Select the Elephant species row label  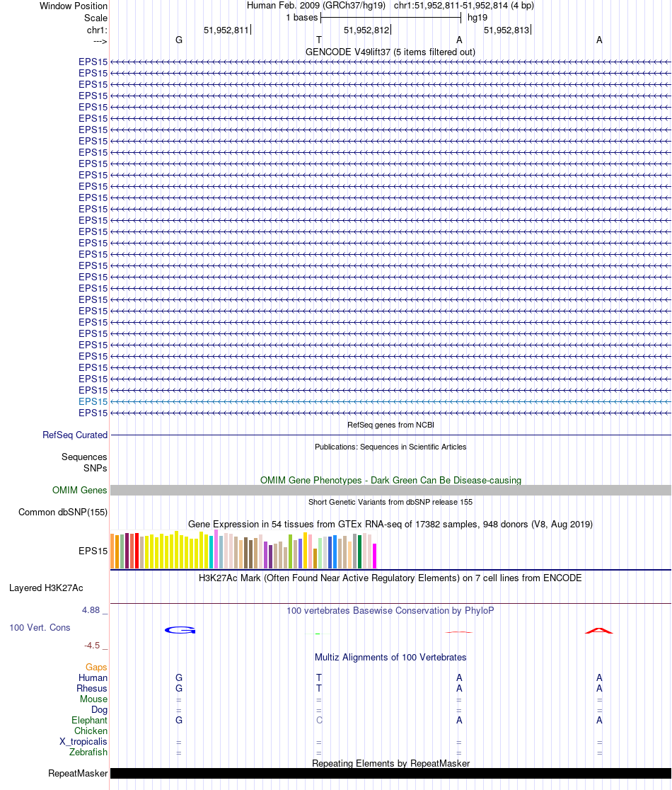[x=90, y=721]
